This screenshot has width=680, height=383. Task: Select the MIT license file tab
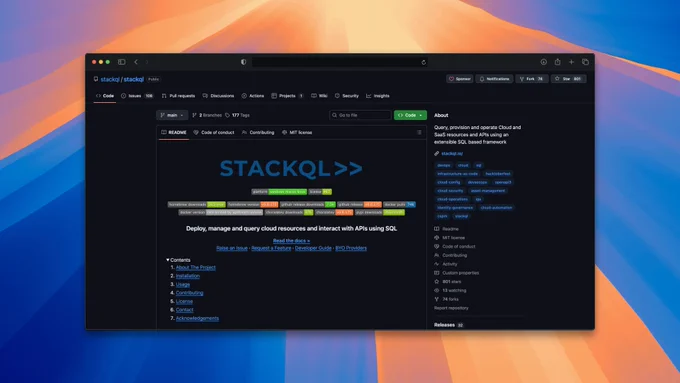tap(297, 132)
